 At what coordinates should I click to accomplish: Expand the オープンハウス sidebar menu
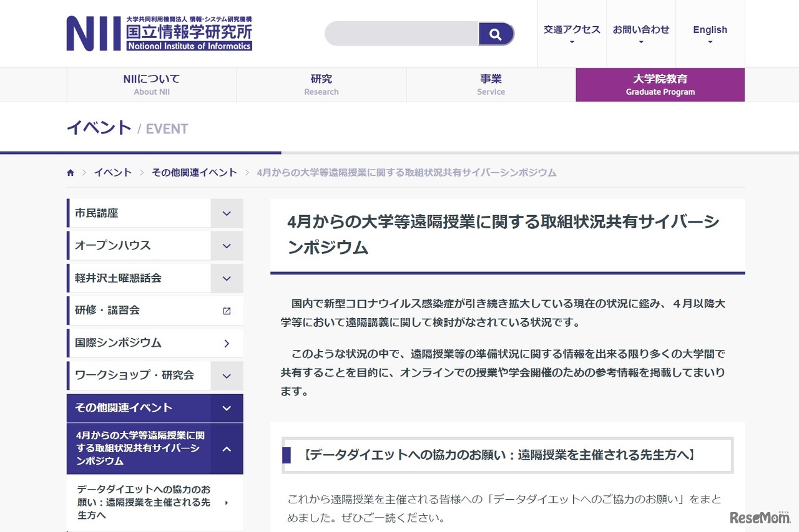tap(227, 245)
